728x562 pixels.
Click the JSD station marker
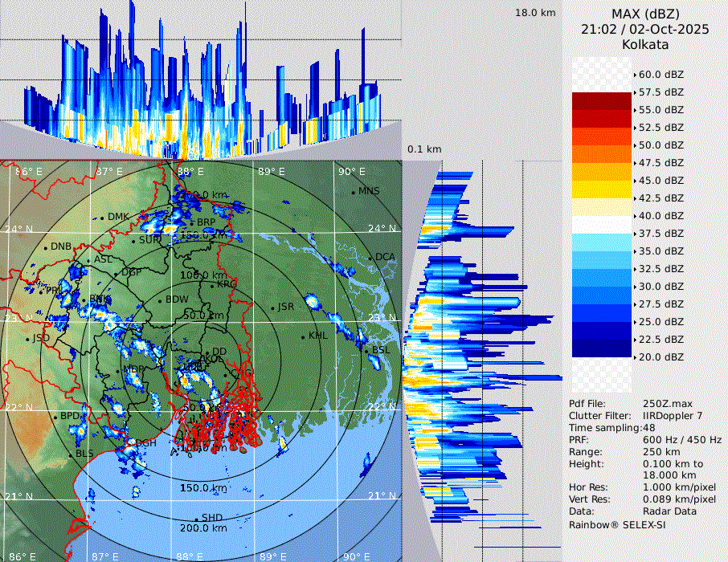pos(28,339)
